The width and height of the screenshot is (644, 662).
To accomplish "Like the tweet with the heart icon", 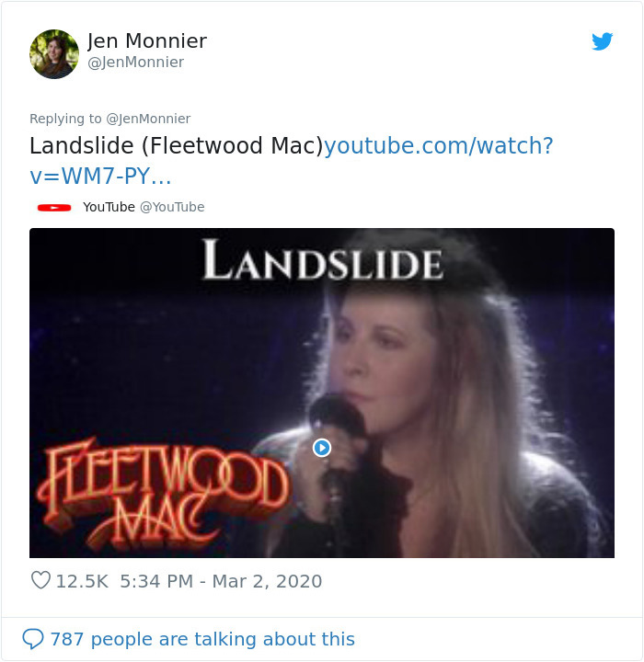I will point(41,580).
